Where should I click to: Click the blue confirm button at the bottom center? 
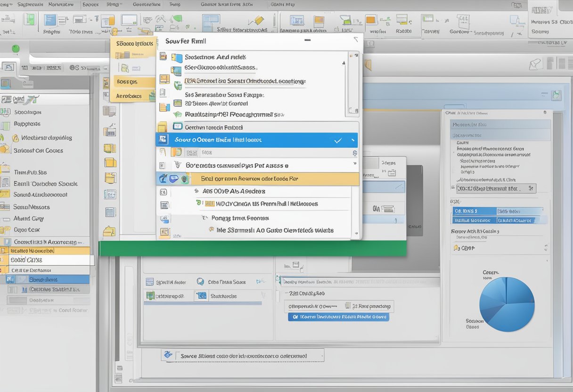pos(338,317)
